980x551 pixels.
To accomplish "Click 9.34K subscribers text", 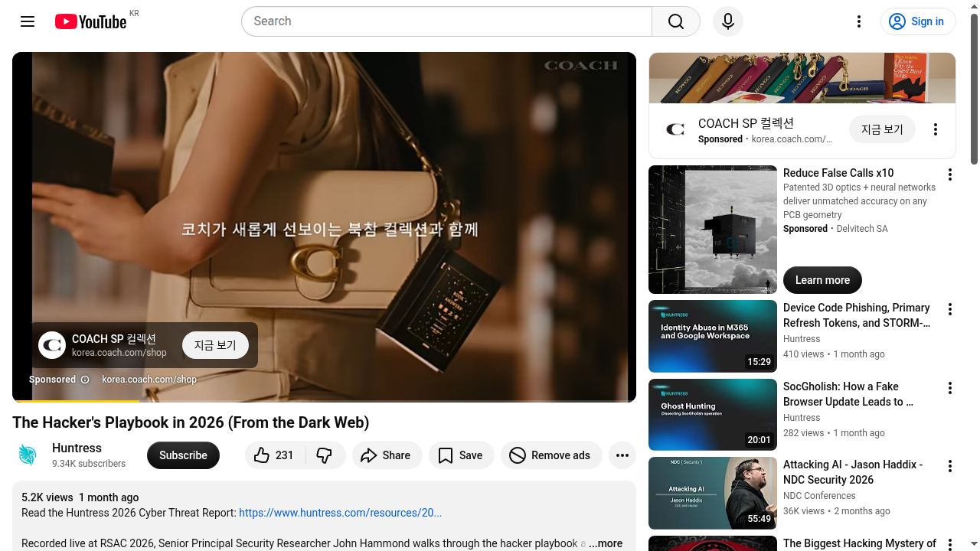I will [x=89, y=464].
